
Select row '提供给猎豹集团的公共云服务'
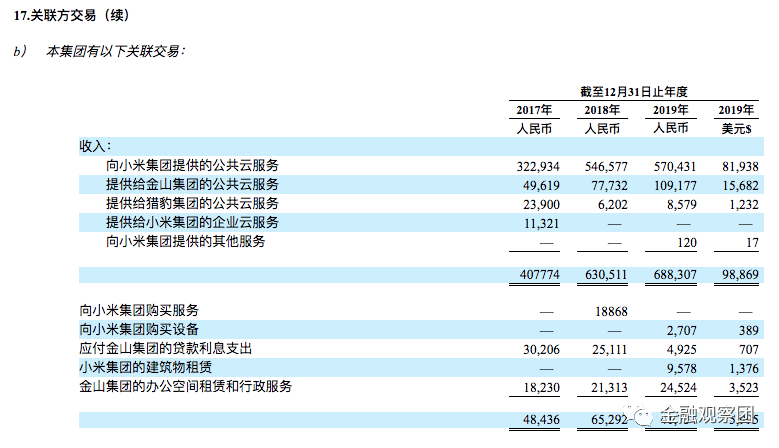click(192, 203)
